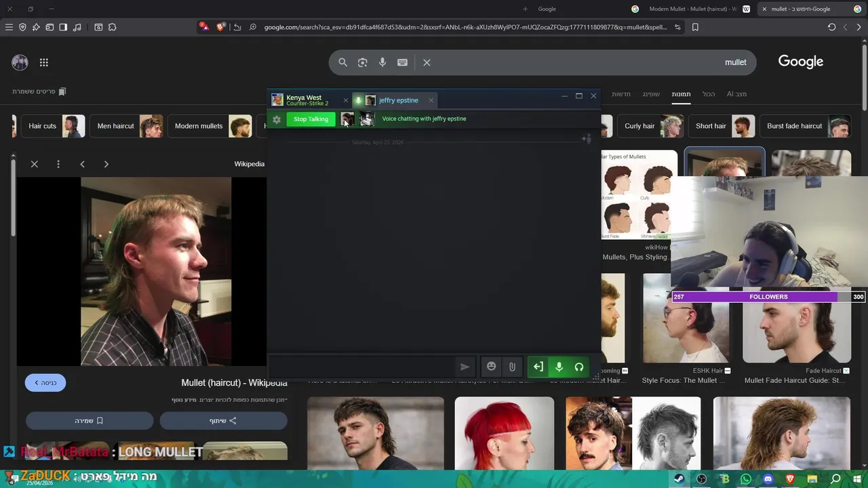Click the Google logo
Image resolution: width=868 pixels, height=488 pixels.
(x=801, y=62)
